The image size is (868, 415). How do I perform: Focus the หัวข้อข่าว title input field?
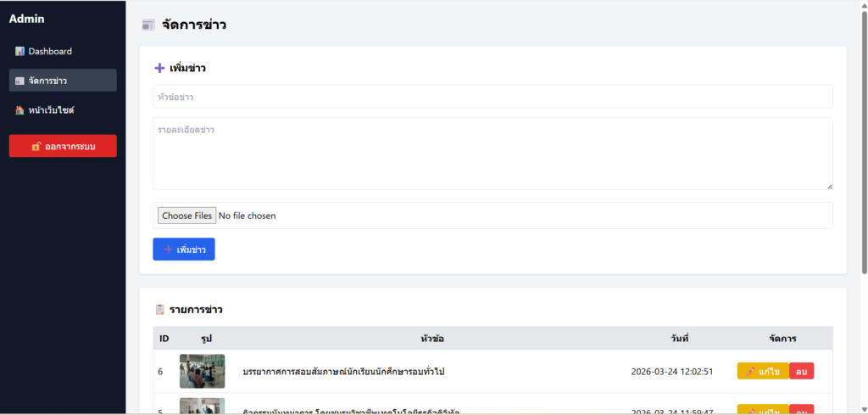[492, 97]
